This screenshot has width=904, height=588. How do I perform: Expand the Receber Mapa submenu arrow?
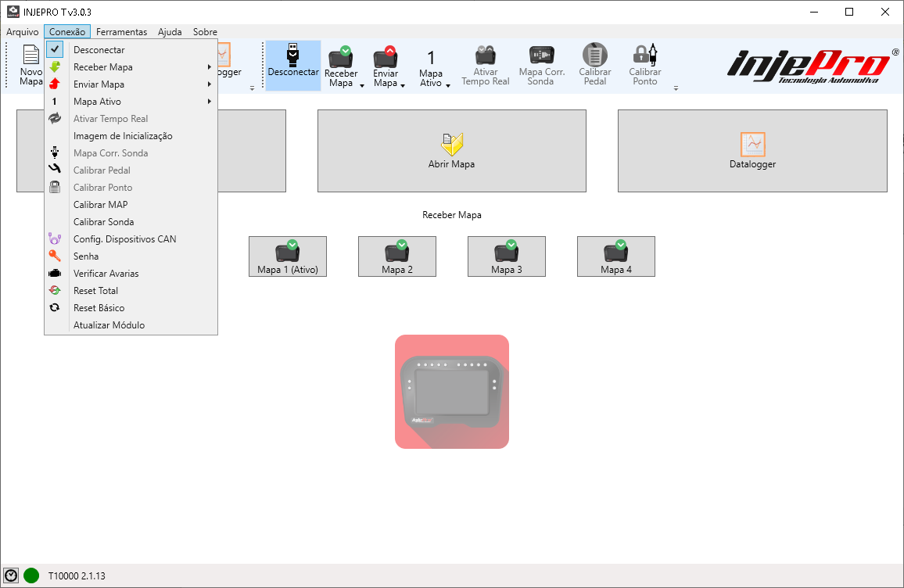209,67
